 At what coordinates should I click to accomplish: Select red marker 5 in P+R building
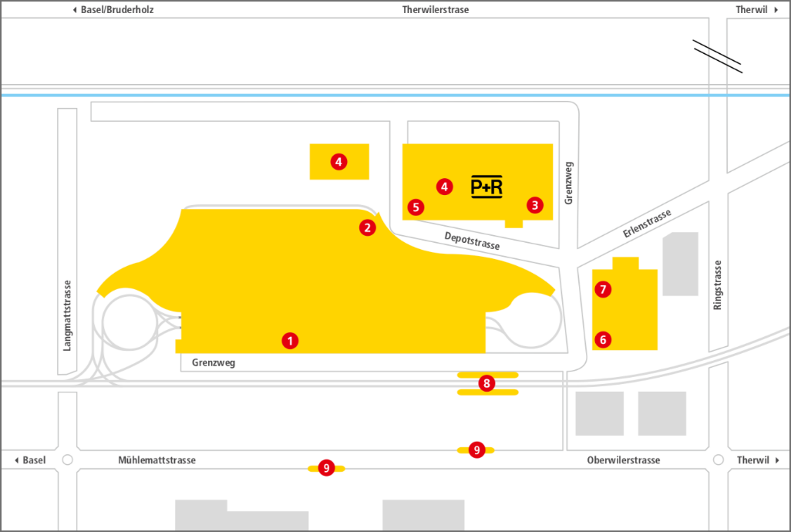click(416, 207)
